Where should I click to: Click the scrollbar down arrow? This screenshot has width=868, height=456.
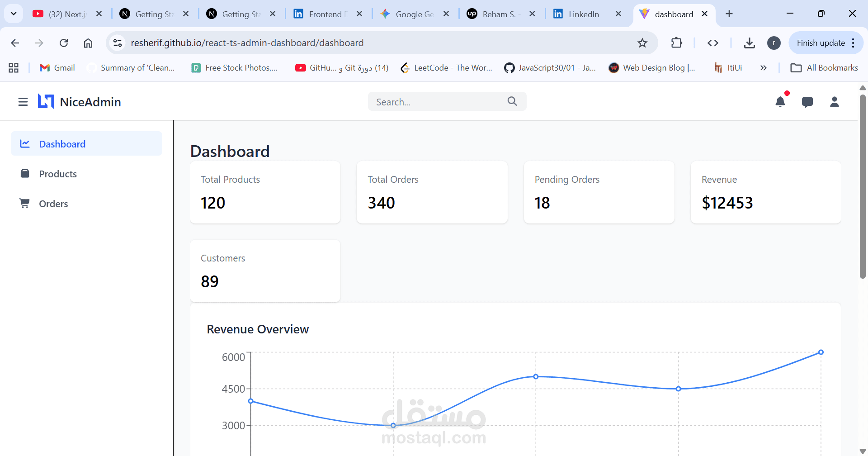pos(863,451)
